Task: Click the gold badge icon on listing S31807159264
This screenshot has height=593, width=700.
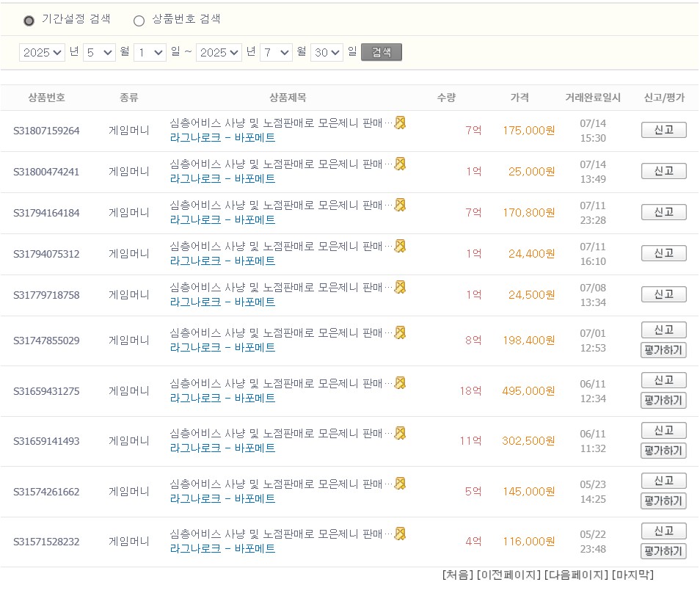Action: (x=399, y=123)
